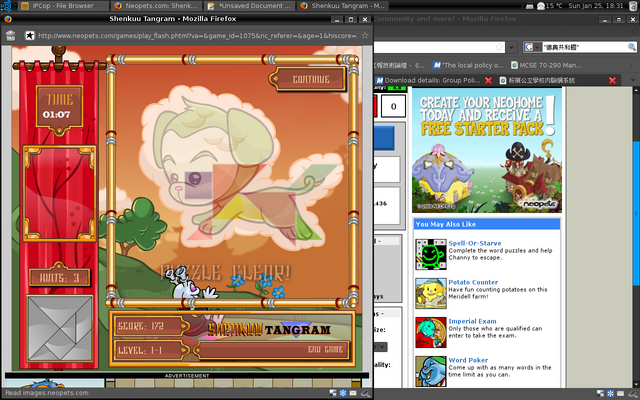Image resolution: width=640 pixels, height=400 pixels.
Task: Click the completed puppy tangram puzzle image
Action: (x=241, y=167)
